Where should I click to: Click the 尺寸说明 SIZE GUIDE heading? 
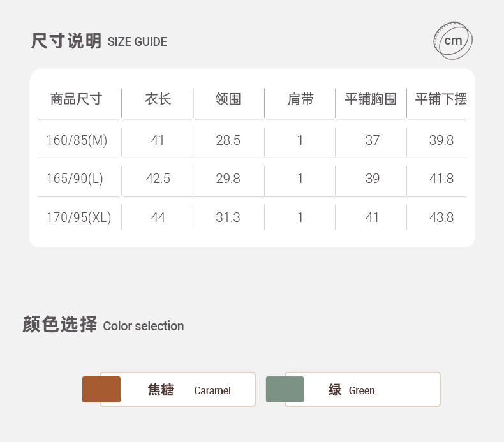[x=99, y=41]
